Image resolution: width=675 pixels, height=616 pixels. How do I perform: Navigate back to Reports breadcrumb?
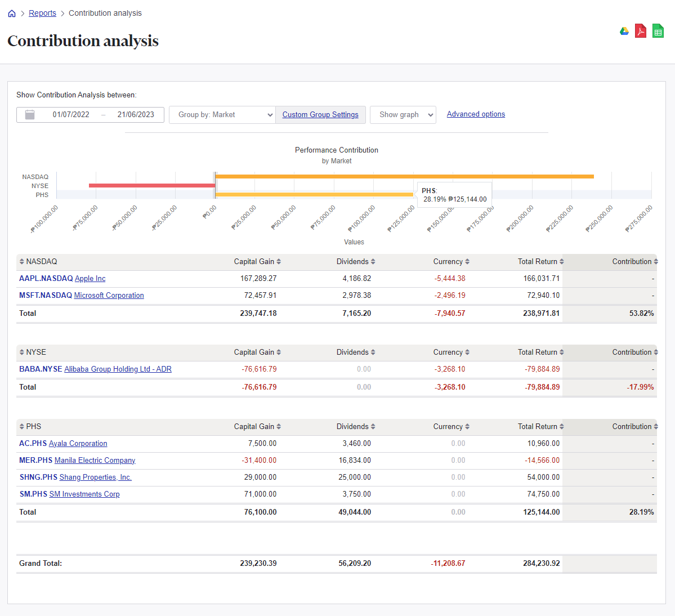[x=42, y=13]
